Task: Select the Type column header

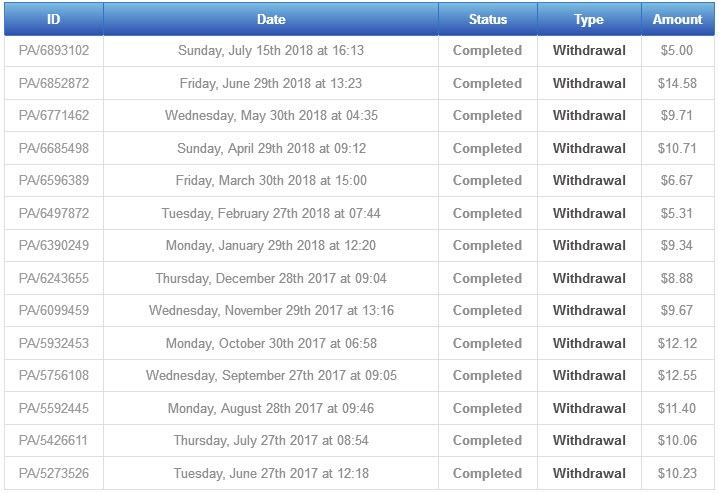Action: (589, 19)
